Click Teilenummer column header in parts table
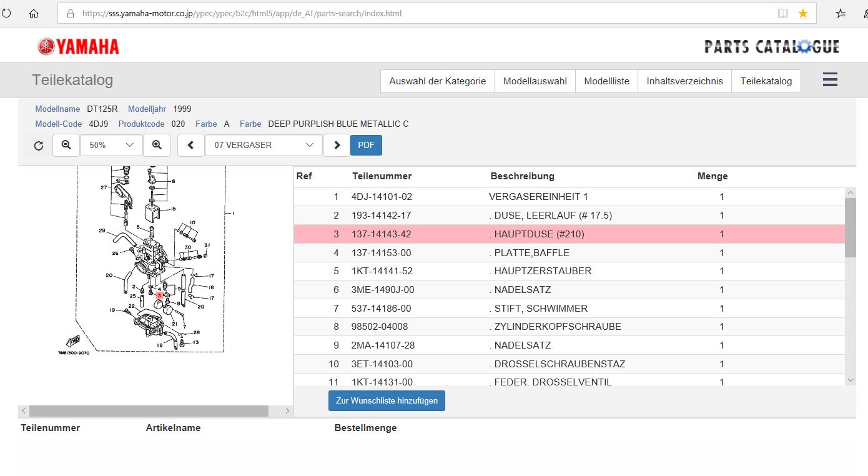This screenshot has height=476, width=868. [x=382, y=176]
